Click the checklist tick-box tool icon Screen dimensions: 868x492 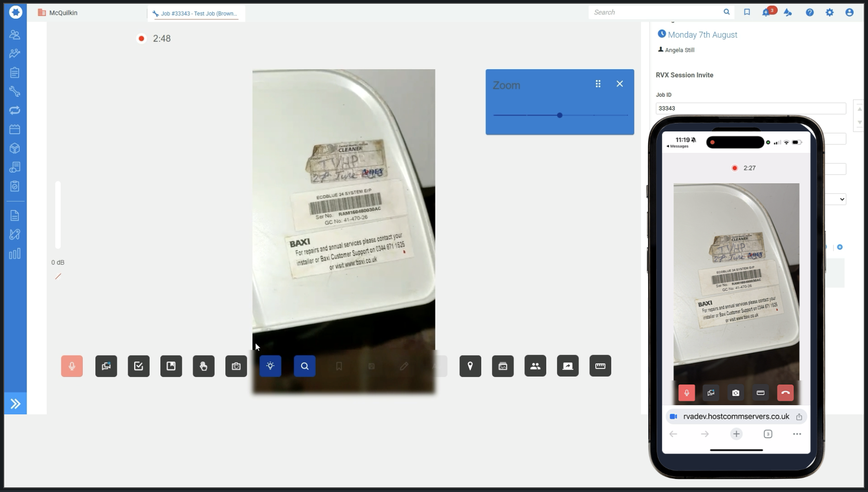138,366
